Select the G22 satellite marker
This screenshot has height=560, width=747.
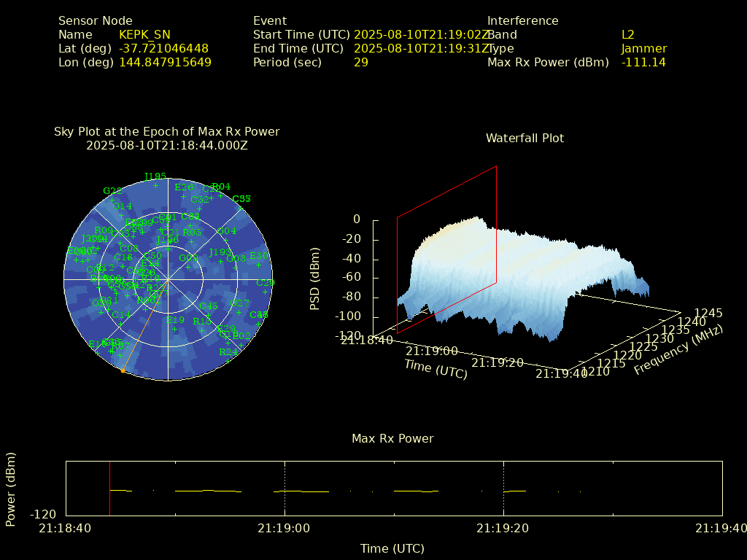113,199
